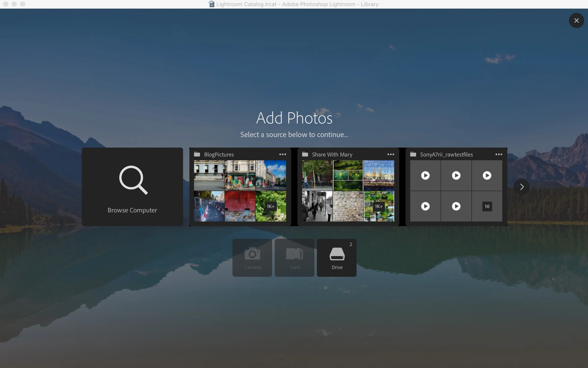Click the Browse Computer magnifier icon
The width and height of the screenshot is (588, 368).
[133, 180]
